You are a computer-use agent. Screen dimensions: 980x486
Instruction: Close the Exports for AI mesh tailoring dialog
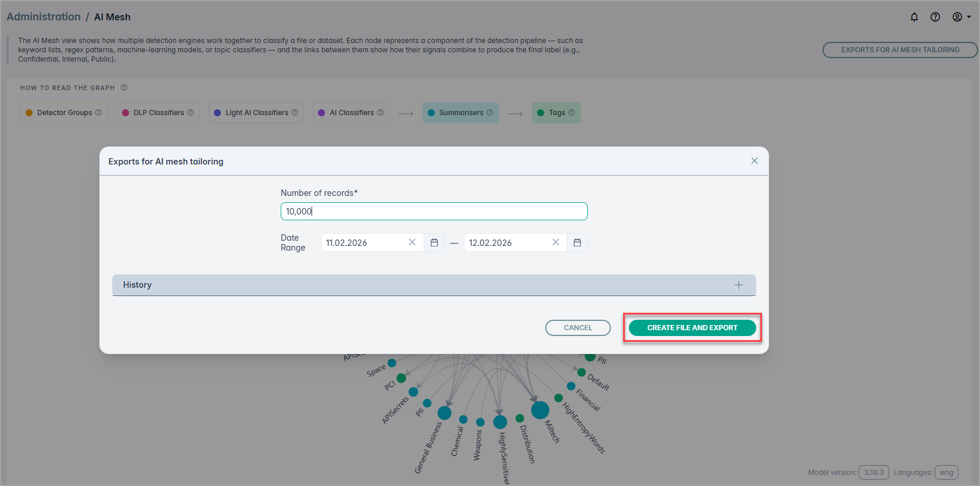click(754, 161)
